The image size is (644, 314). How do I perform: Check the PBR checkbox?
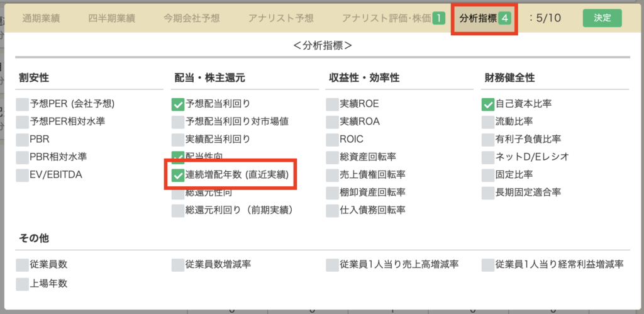point(23,140)
